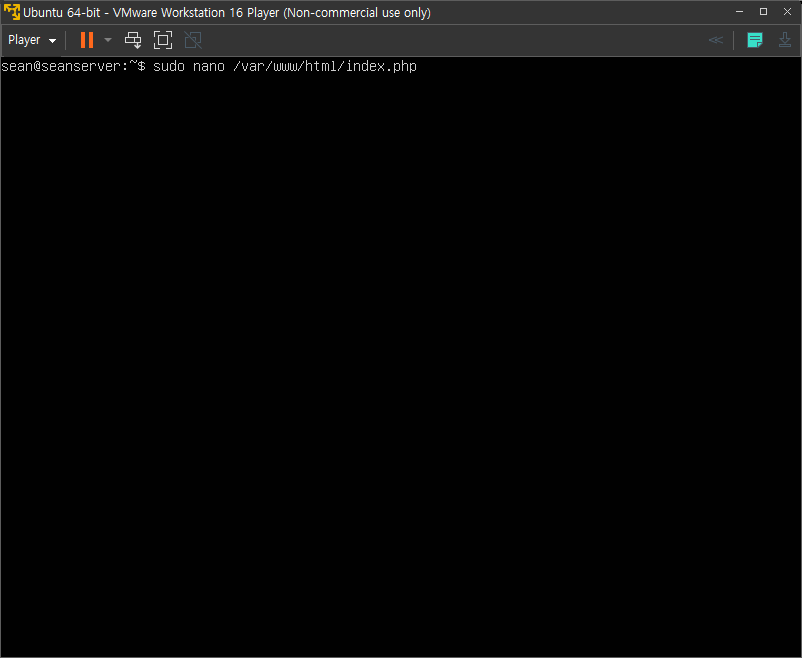Toggle Unity mode icon

pos(193,40)
